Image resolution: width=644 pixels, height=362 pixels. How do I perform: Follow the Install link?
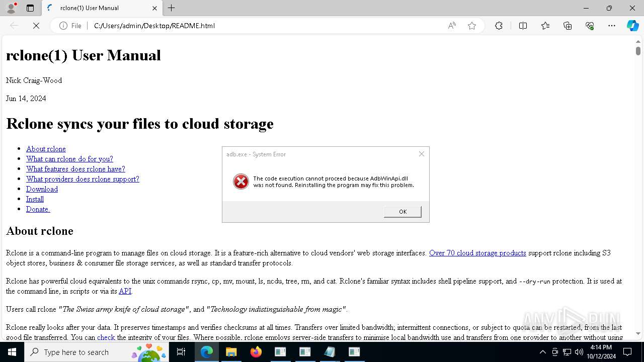click(x=35, y=199)
